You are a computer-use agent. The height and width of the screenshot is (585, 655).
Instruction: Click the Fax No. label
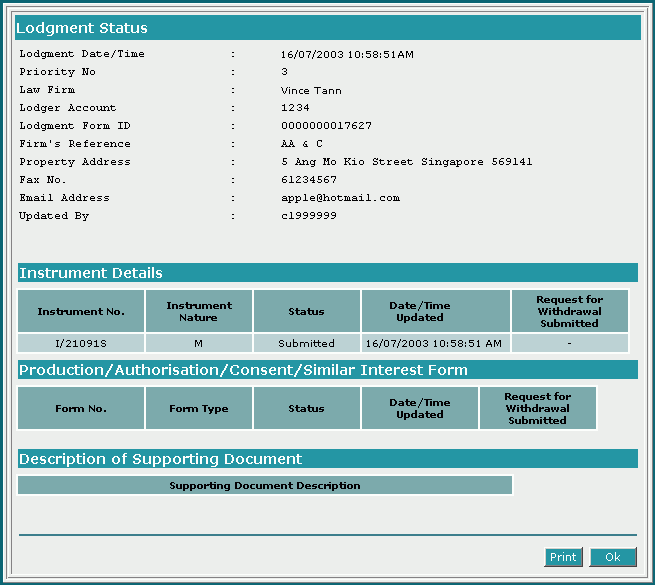coord(43,180)
